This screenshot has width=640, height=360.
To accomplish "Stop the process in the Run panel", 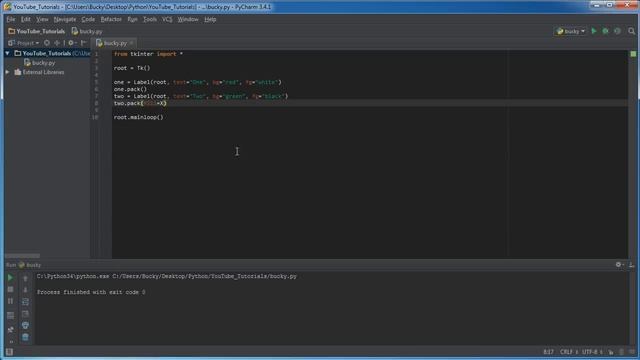I will pyautogui.click(x=10, y=289).
